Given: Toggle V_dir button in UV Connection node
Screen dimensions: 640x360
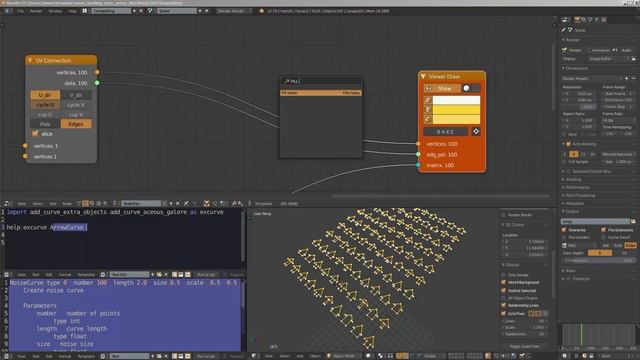Looking at the screenshot, I should pos(76,95).
